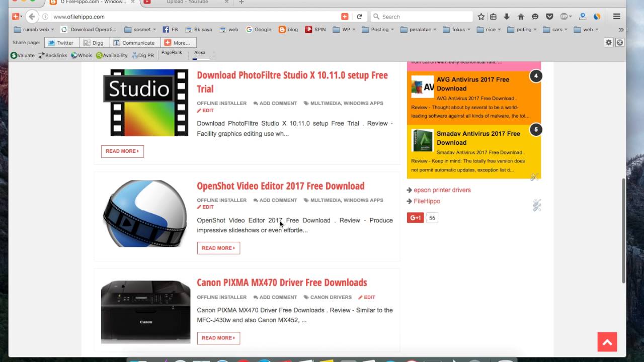Open the FileHippo sidebar link
This screenshot has height=362, width=644.
(x=427, y=201)
